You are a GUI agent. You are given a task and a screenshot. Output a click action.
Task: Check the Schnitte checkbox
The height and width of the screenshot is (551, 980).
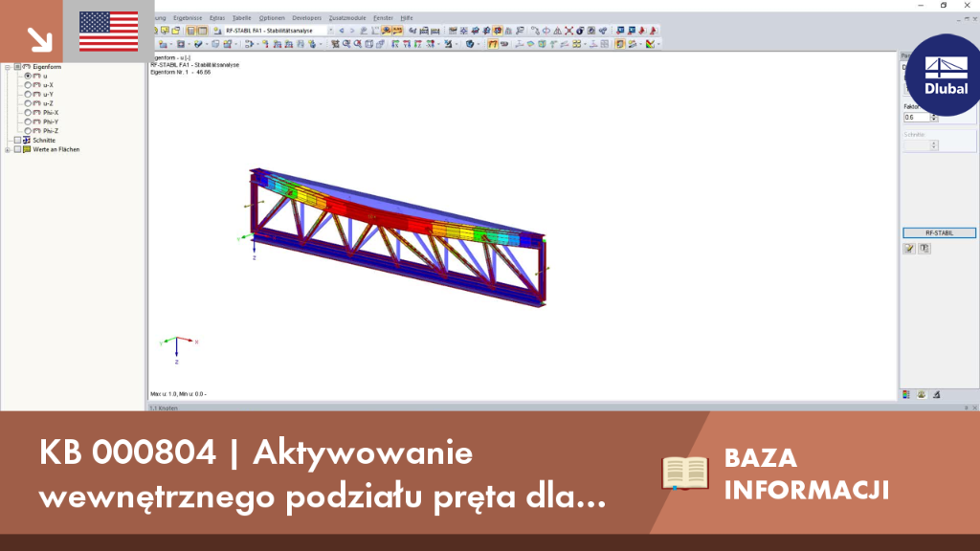[17, 141]
